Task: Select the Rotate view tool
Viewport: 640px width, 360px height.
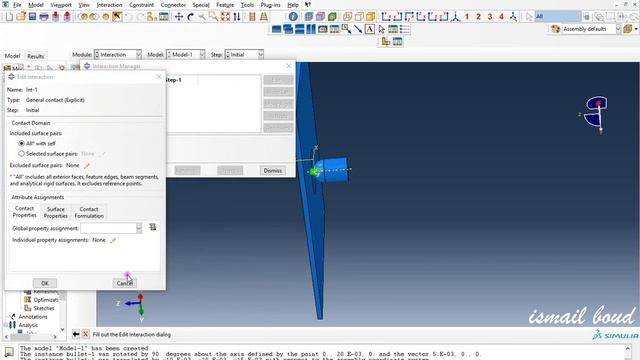Action: coord(190,17)
